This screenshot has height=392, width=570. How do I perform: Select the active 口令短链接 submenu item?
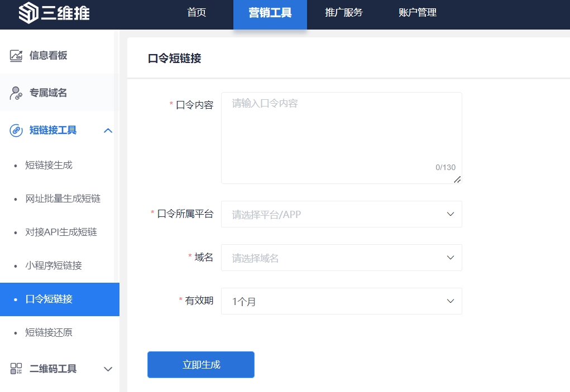click(x=60, y=299)
